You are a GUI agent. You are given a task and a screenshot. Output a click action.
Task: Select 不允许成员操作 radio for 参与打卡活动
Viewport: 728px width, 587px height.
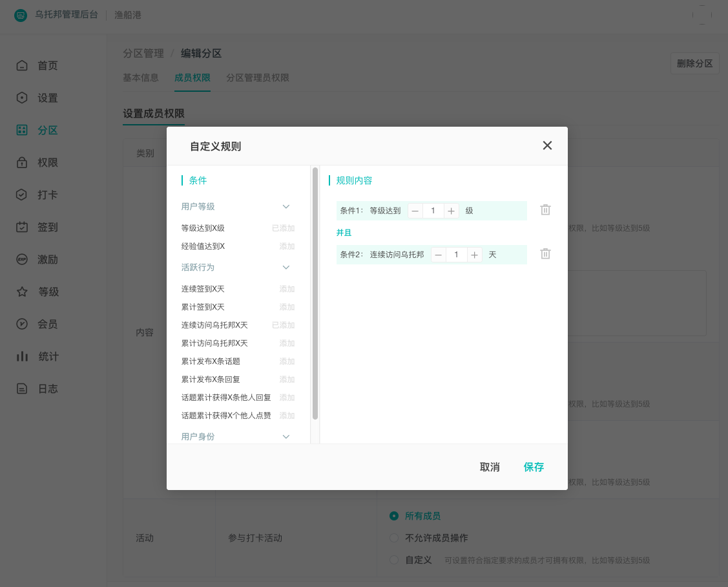coord(394,538)
